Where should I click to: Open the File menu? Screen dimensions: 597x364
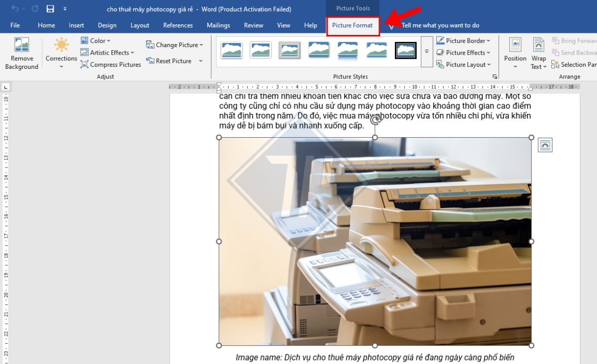click(x=15, y=25)
